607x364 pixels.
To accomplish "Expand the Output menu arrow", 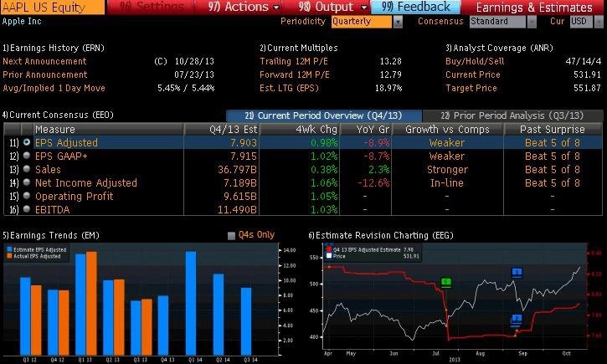I will (x=364, y=8).
